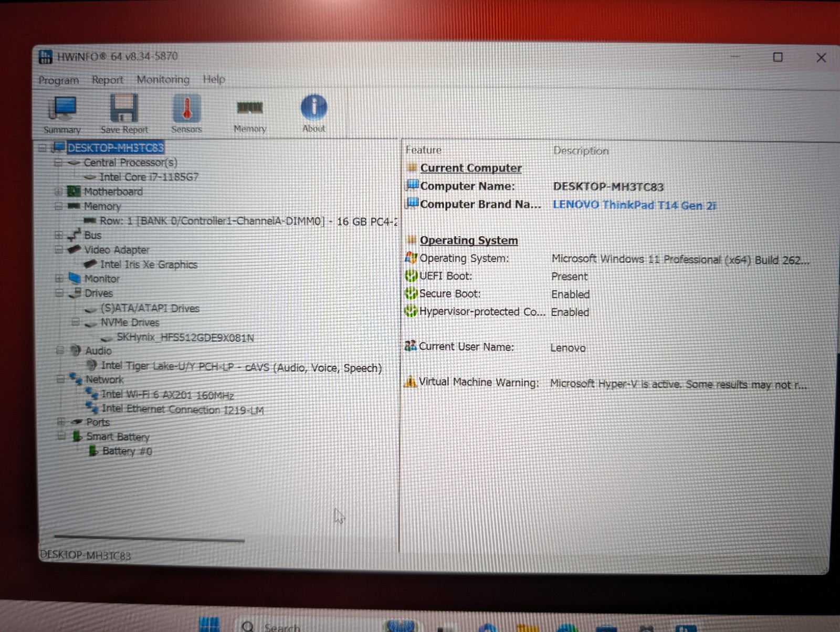Select Intel Ethernet Connection I219-LM
Image resolution: width=840 pixels, height=632 pixels.
tap(183, 409)
